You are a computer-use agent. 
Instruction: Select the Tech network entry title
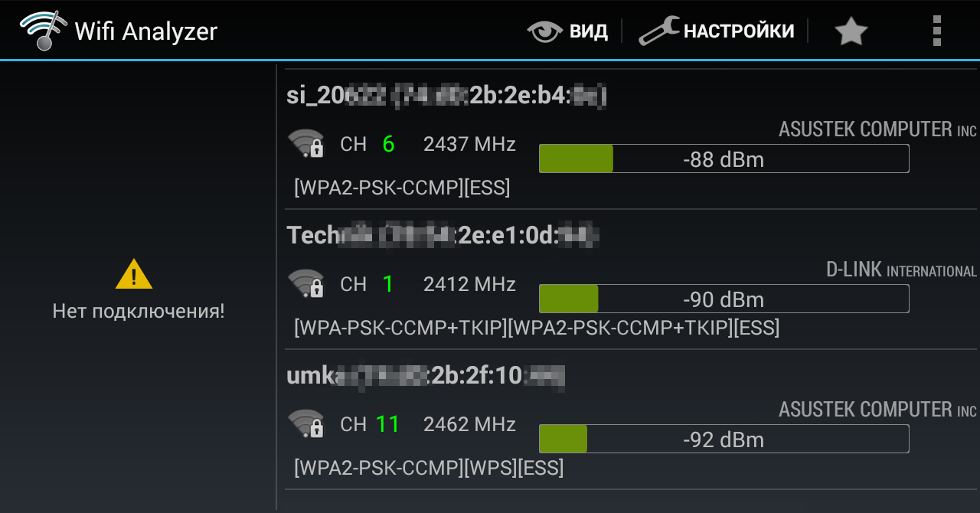(x=442, y=235)
